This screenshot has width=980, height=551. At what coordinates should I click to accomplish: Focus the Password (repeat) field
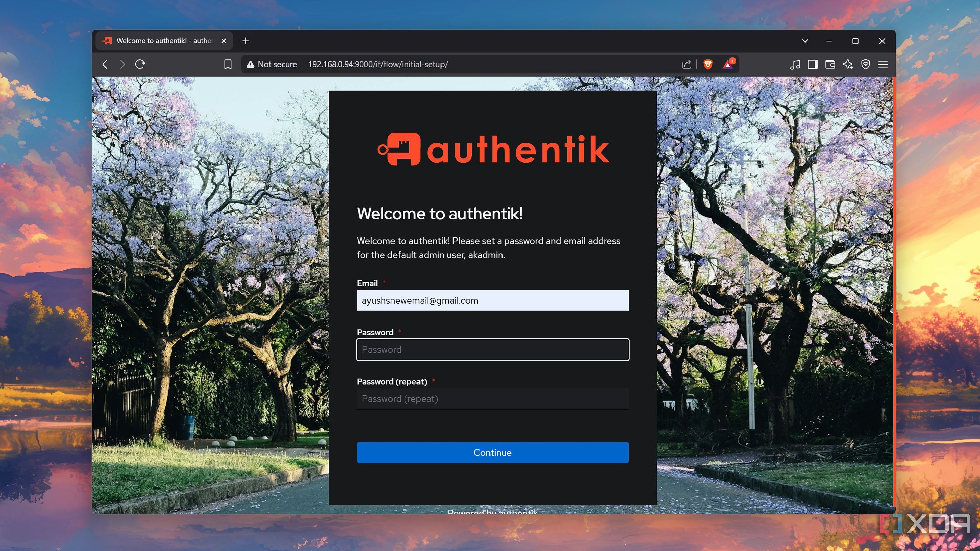[x=492, y=398]
